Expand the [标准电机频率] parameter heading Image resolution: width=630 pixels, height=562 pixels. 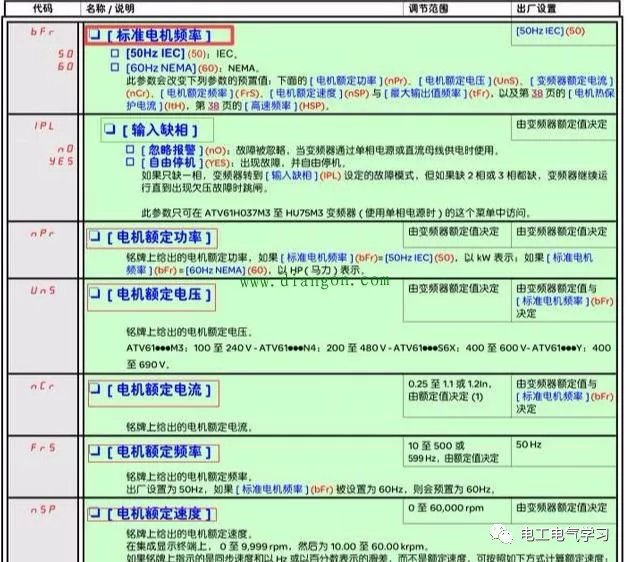click(158, 35)
